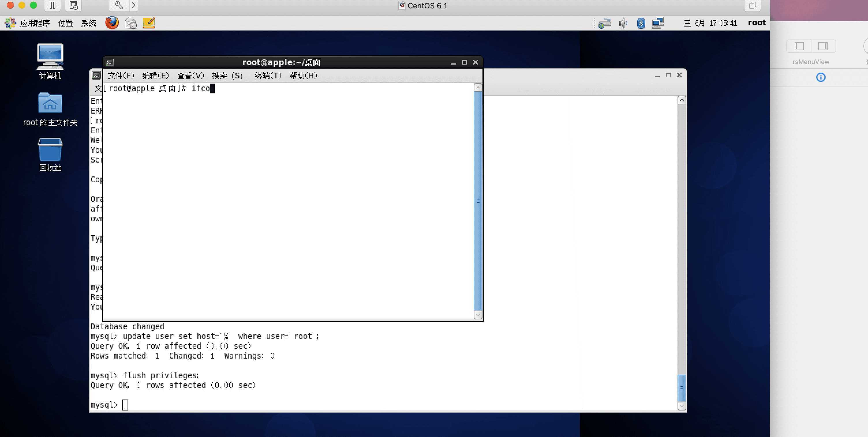Click the front terminal's vertical scrollbar handle
This screenshot has height=437, width=868.
pos(478,201)
